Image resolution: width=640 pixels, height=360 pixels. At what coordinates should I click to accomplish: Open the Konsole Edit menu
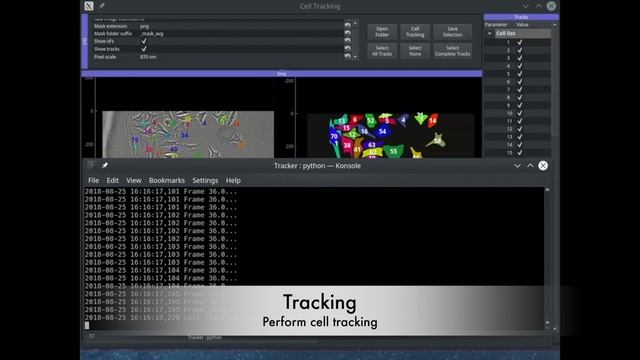coord(112,180)
